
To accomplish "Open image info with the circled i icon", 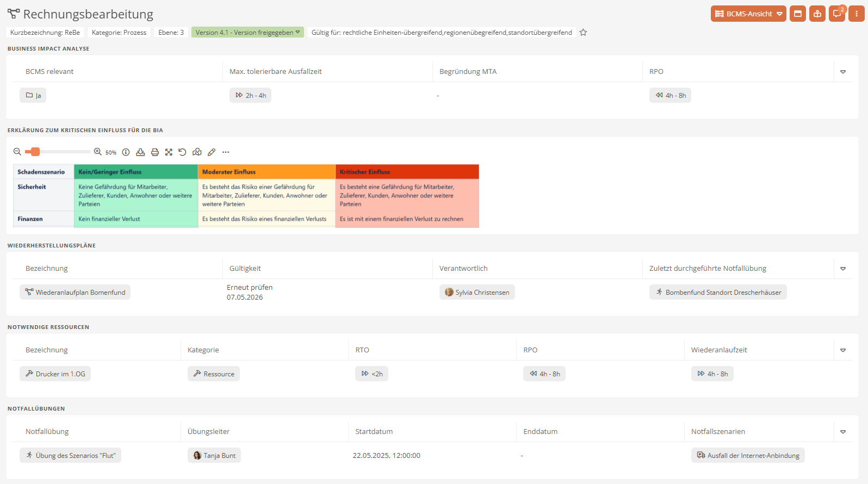I will point(126,152).
